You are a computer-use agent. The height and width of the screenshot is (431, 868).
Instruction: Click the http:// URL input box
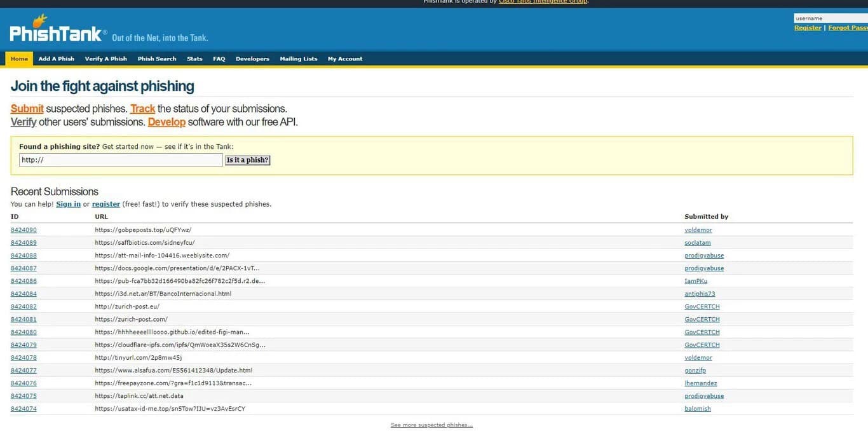click(121, 160)
